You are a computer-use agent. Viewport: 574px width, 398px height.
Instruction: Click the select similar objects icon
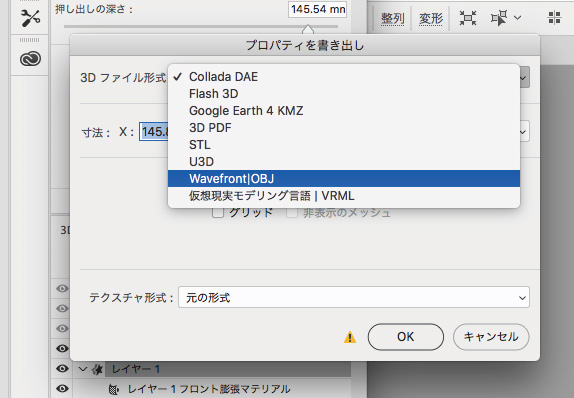click(x=499, y=18)
